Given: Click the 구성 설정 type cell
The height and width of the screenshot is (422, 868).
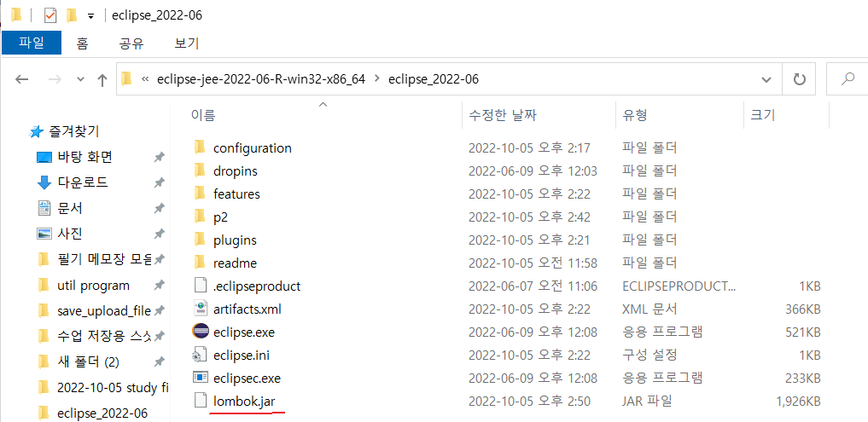Looking at the screenshot, I should tap(650, 356).
